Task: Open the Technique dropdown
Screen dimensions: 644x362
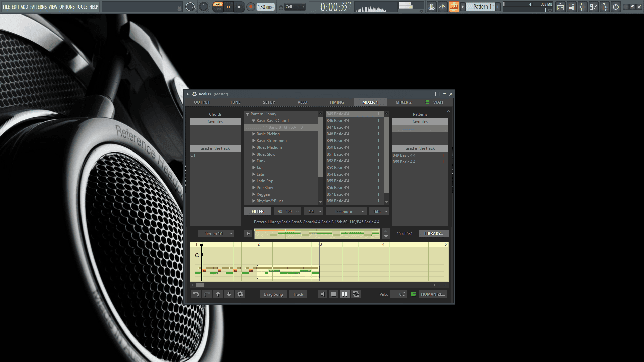Action: pyautogui.click(x=346, y=212)
